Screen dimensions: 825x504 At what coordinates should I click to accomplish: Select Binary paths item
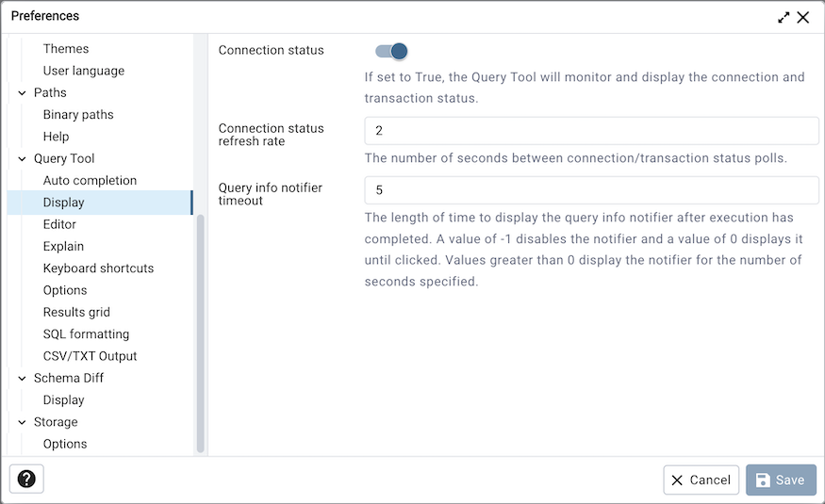point(78,115)
